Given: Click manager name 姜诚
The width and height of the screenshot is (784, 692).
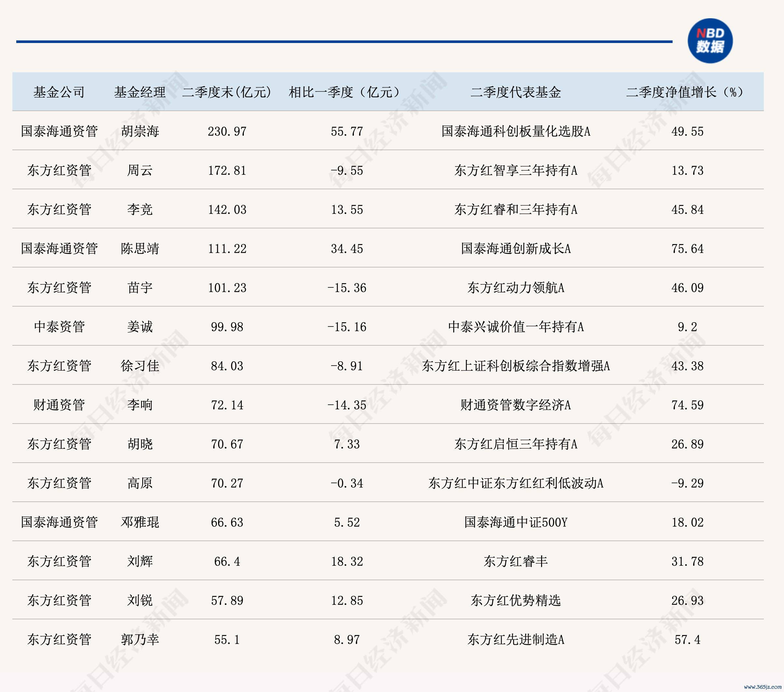Looking at the screenshot, I should coord(140,327).
